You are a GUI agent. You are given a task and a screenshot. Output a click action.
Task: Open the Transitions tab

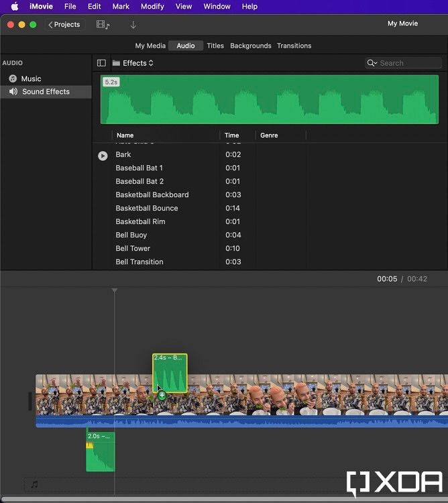[x=294, y=46]
